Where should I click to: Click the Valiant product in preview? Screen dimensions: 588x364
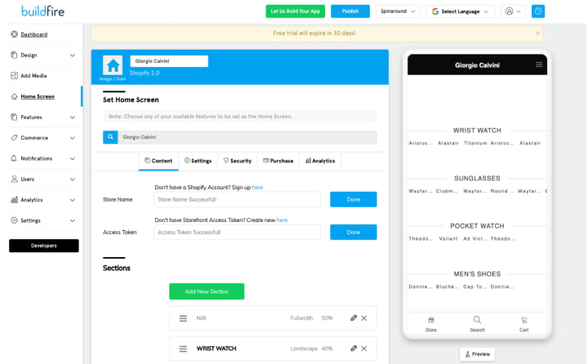[448, 239]
